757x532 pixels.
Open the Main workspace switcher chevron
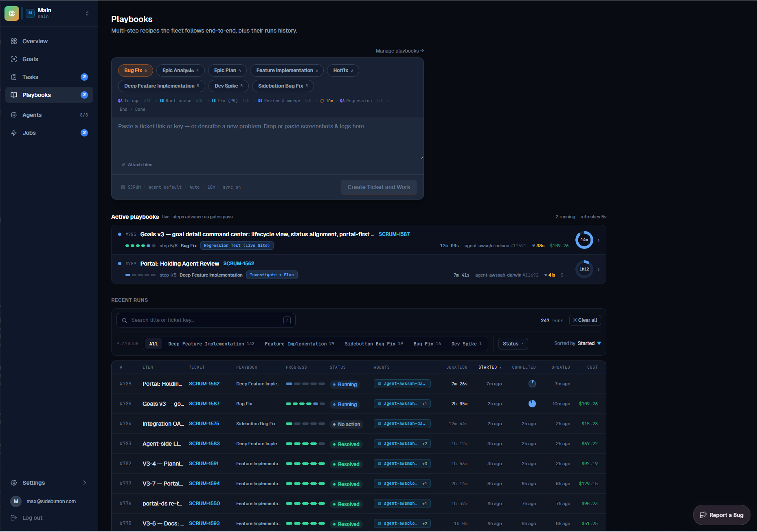pos(87,13)
